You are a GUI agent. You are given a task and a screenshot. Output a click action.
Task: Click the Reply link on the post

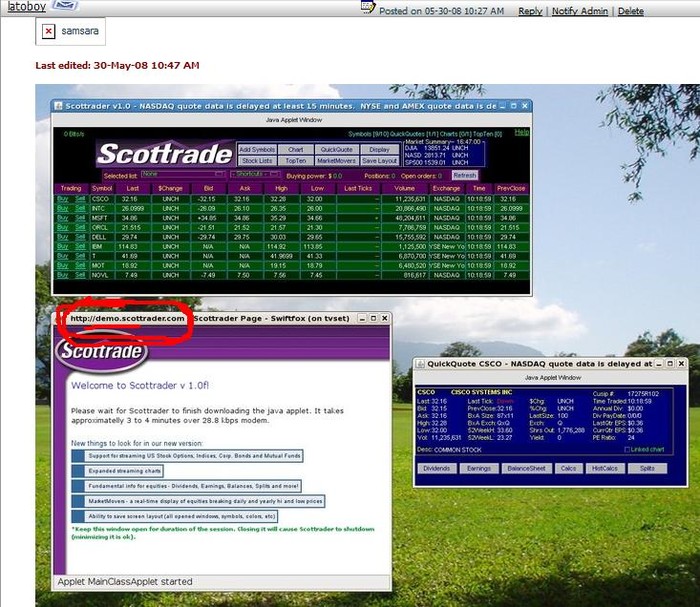[530, 11]
